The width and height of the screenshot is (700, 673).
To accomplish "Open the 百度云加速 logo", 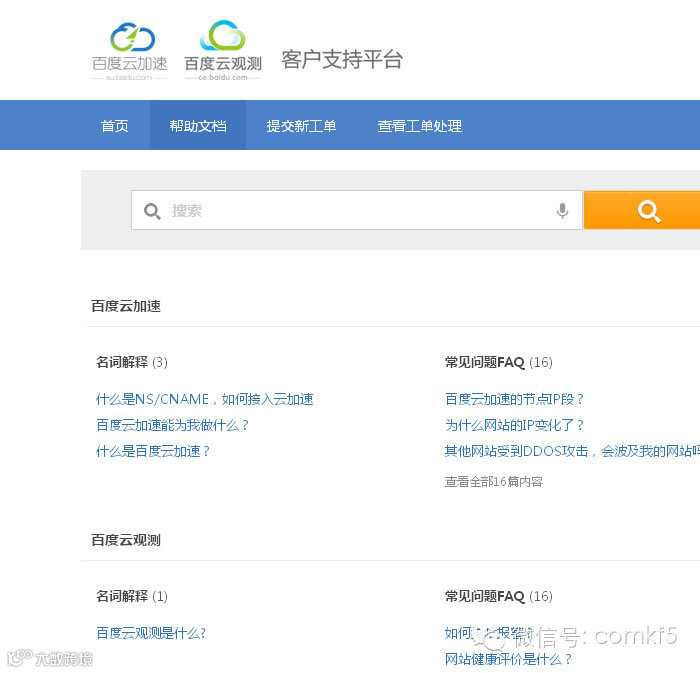I will tap(129, 51).
